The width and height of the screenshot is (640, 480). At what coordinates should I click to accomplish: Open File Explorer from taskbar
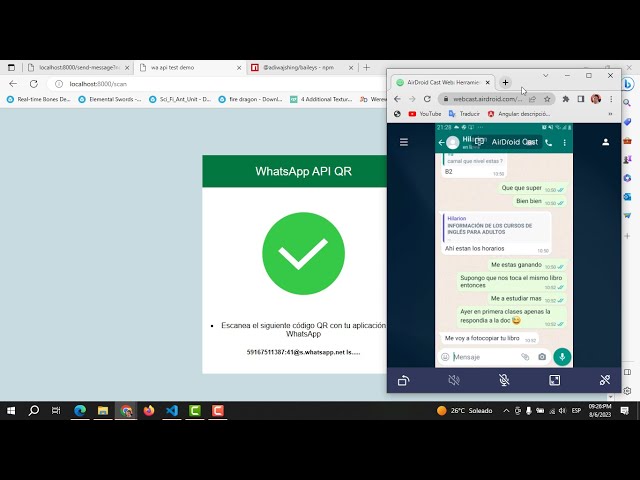coord(103,411)
